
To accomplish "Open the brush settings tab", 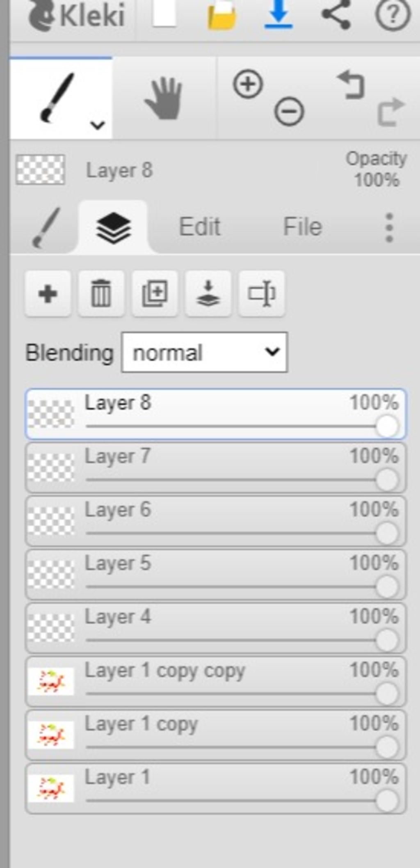I will pyautogui.click(x=46, y=227).
